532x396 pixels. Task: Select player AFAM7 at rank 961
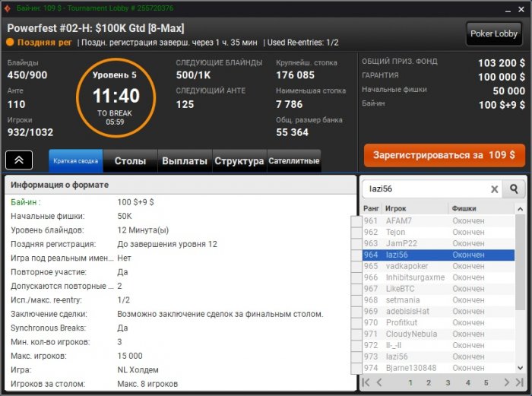[438, 221]
